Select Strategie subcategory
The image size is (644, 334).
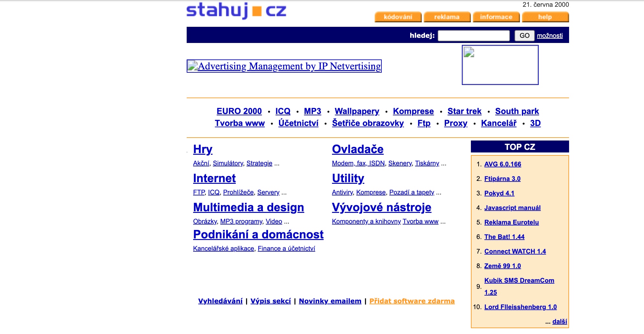pyautogui.click(x=259, y=163)
